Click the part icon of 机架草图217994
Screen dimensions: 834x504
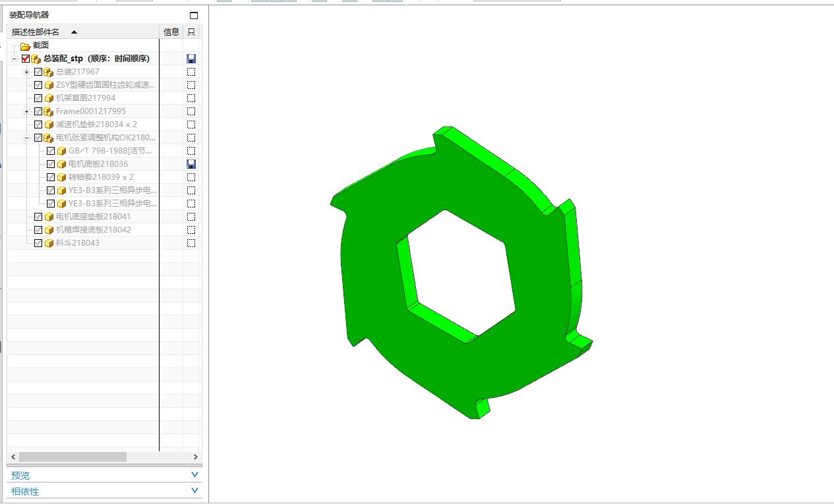click(x=49, y=98)
